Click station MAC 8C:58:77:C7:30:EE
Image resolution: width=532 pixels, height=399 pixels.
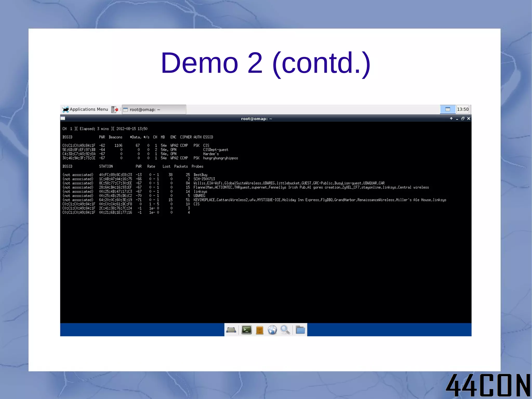click(x=116, y=183)
